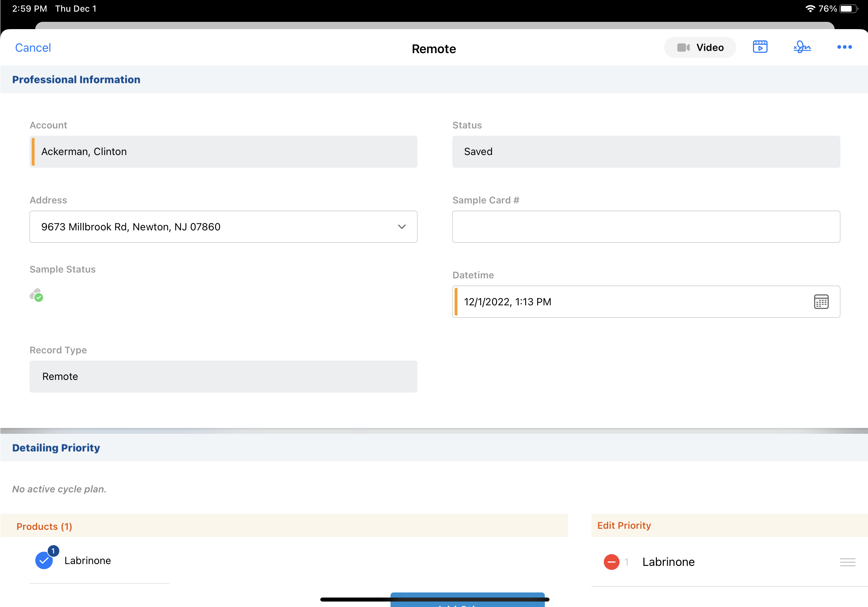
Task: Select the Products (1) header
Action: (44, 527)
